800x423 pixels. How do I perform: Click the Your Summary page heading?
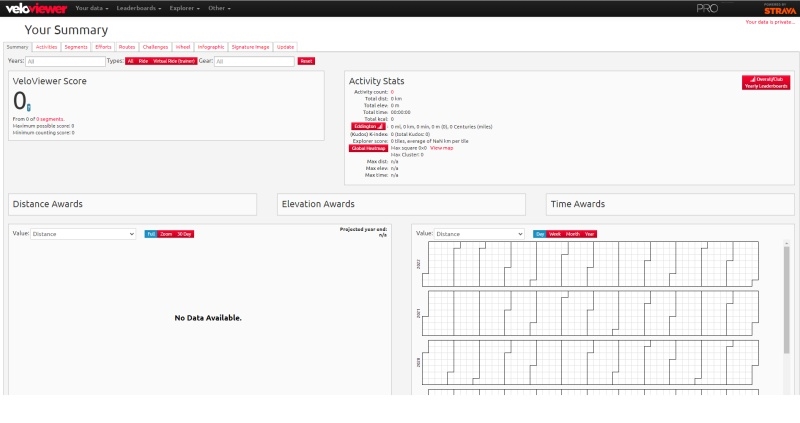pos(66,30)
